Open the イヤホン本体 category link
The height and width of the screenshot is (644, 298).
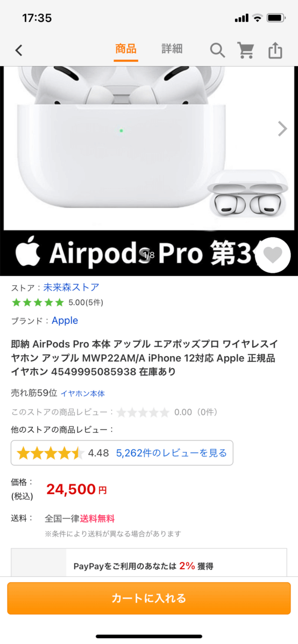click(83, 394)
